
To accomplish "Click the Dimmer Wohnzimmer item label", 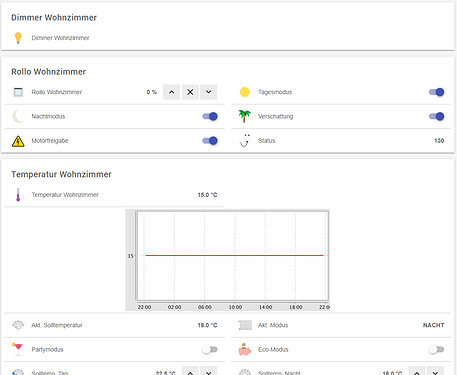I will coord(60,38).
